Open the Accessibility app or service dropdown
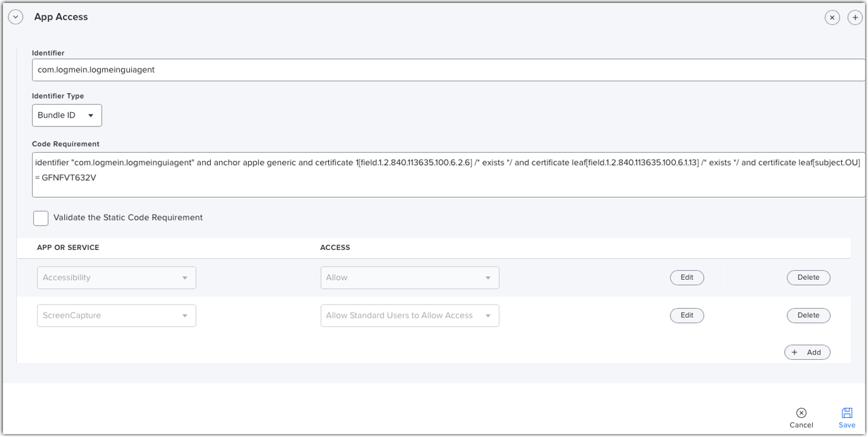 tap(116, 277)
